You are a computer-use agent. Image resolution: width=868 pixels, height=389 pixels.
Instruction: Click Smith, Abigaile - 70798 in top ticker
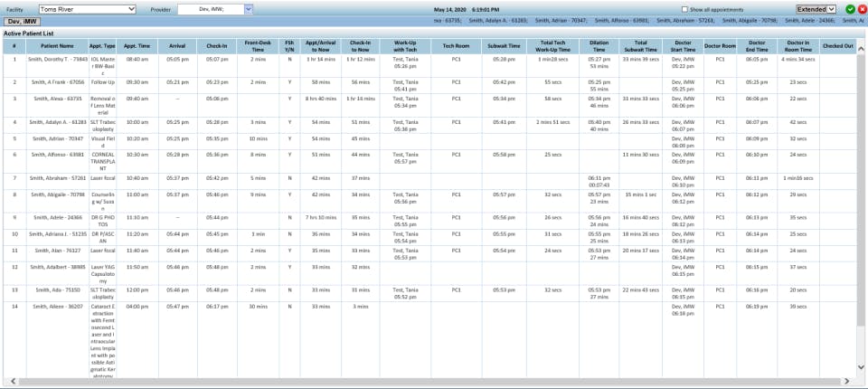coord(750,20)
